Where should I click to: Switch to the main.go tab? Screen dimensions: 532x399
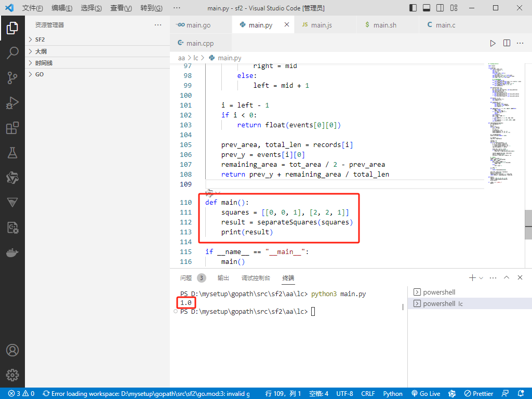[201, 25]
